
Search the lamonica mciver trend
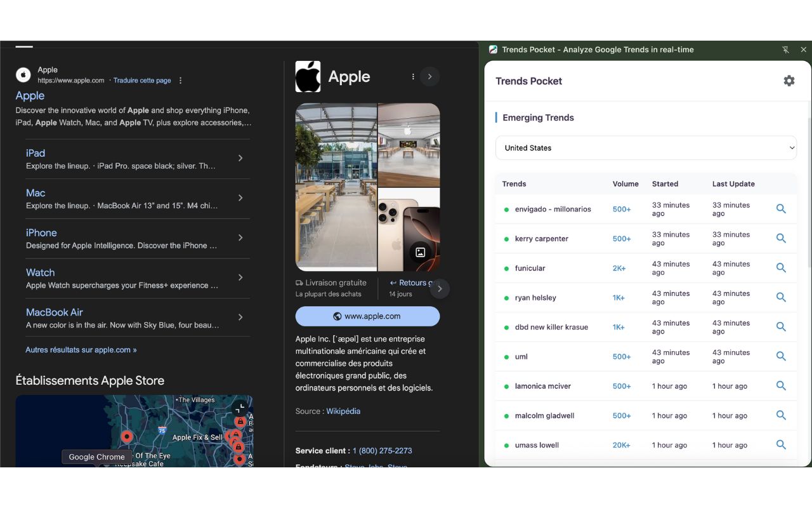coord(781,386)
